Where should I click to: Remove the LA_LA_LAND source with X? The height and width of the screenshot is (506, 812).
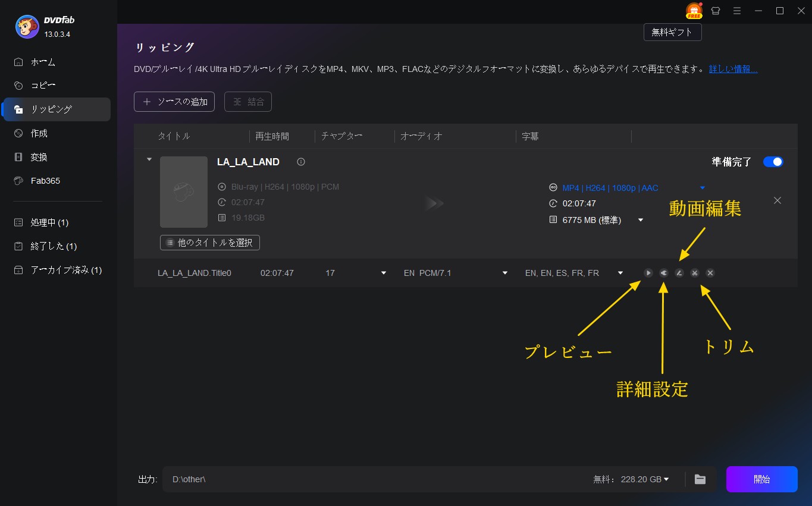click(777, 200)
